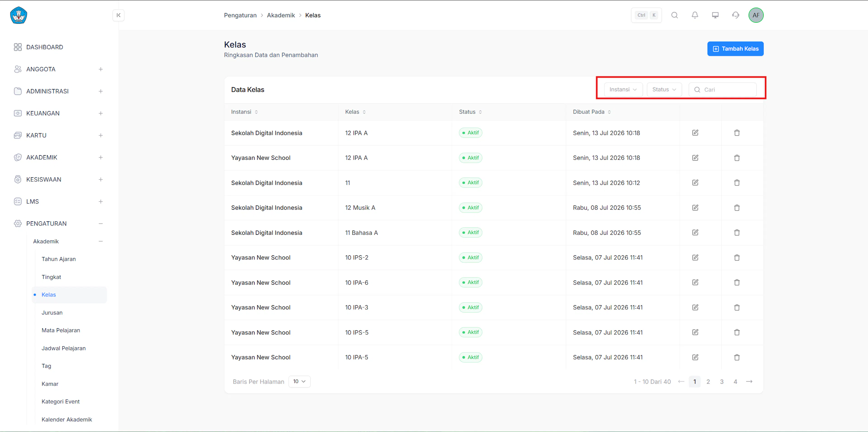
Task: Edit the class 11 row
Action: [x=695, y=183]
